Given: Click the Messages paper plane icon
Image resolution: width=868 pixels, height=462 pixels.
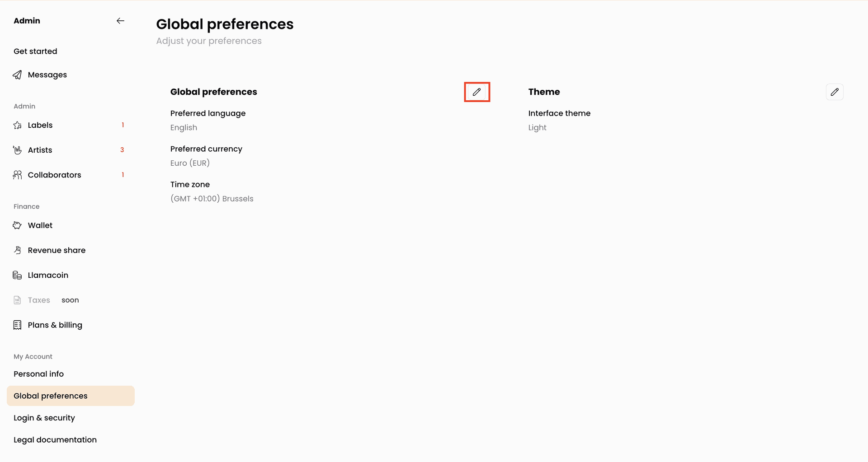Looking at the screenshot, I should [x=17, y=75].
